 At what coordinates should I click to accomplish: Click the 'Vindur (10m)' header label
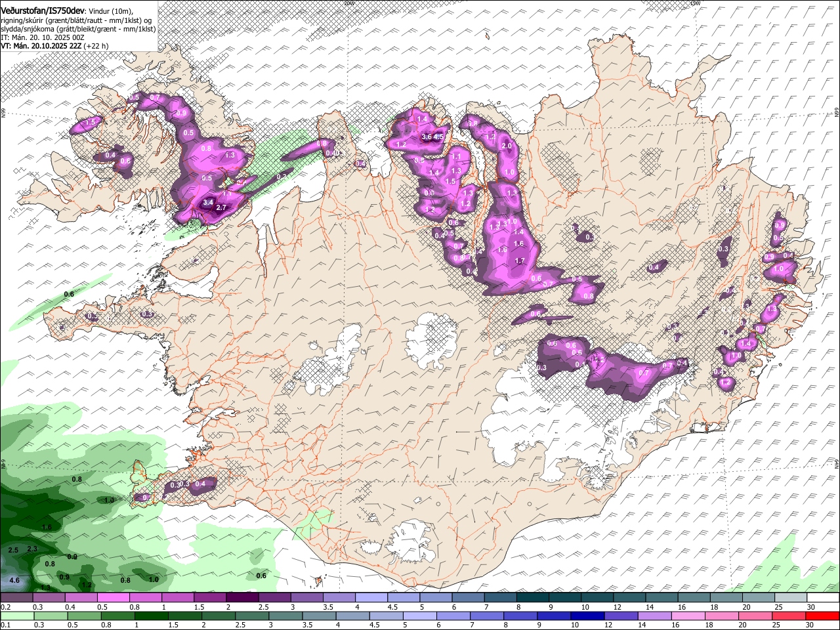110,11
